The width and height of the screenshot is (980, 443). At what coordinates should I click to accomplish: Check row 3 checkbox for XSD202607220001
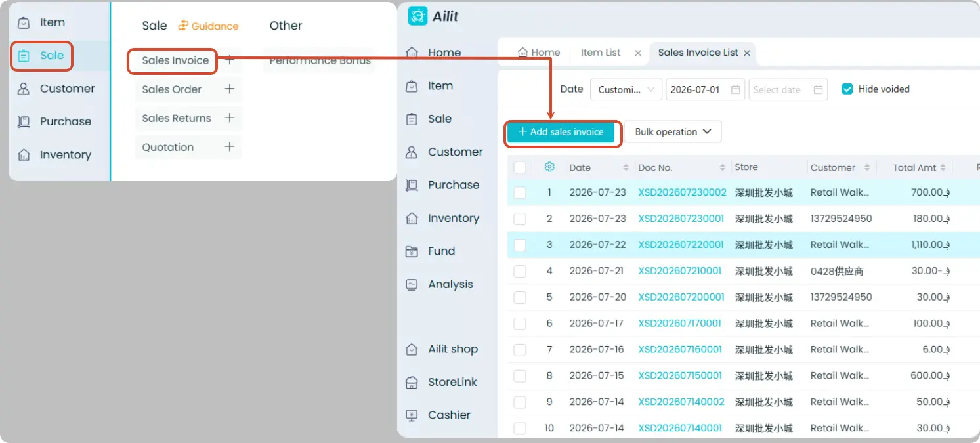(520, 245)
